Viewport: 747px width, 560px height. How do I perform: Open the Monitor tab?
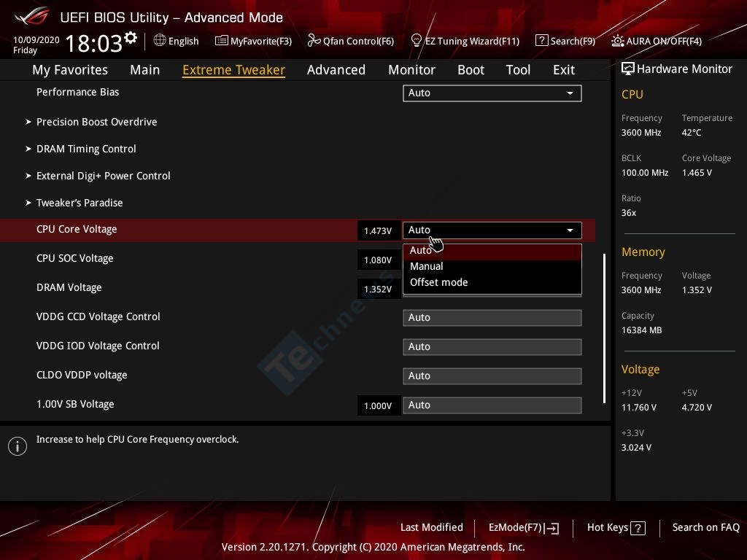point(411,70)
